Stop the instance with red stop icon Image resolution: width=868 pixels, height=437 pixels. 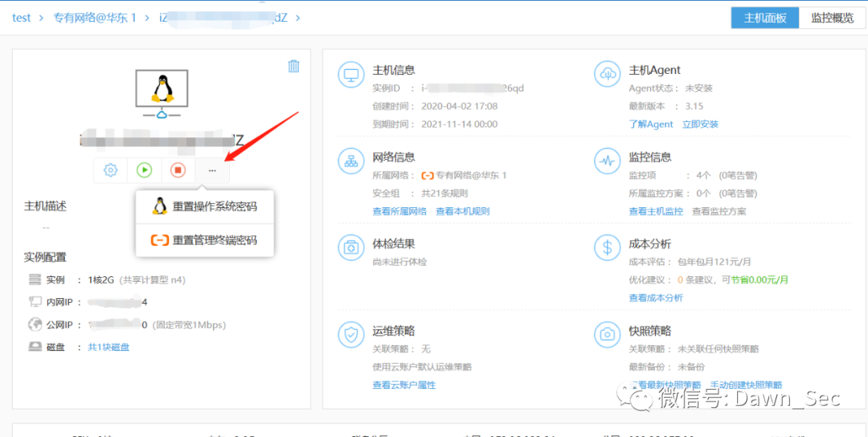[x=178, y=169]
